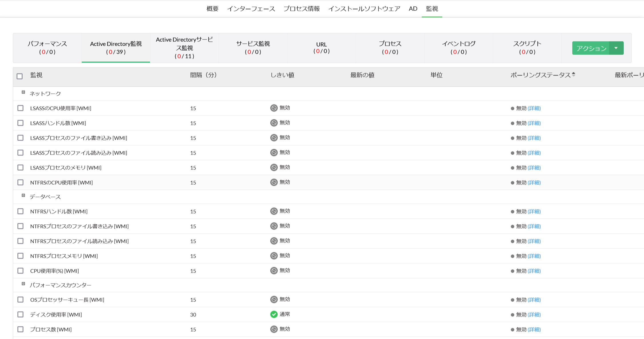Switch to the インターフェース tab
The height and width of the screenshot is (339, 644).
point(251,9)
